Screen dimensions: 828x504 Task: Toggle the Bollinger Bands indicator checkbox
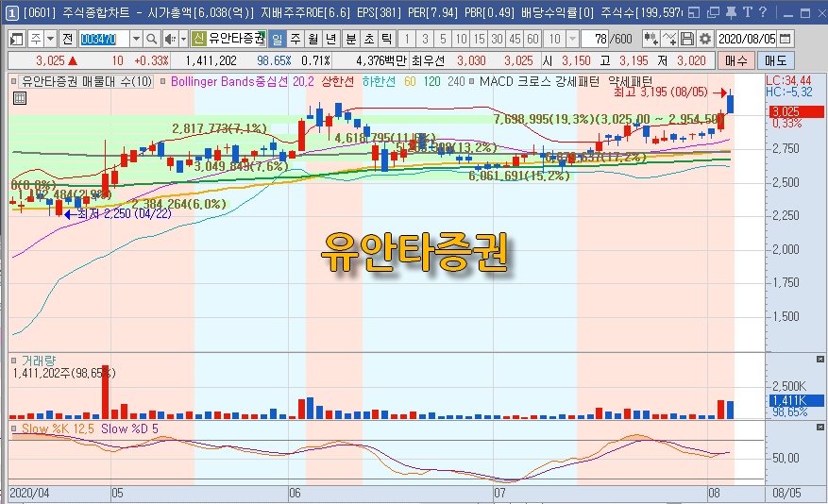pos(163,82)
